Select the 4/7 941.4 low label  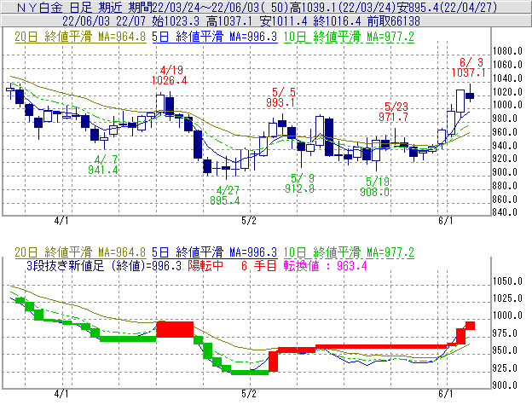pyautogui.click(x=103, y=165)
